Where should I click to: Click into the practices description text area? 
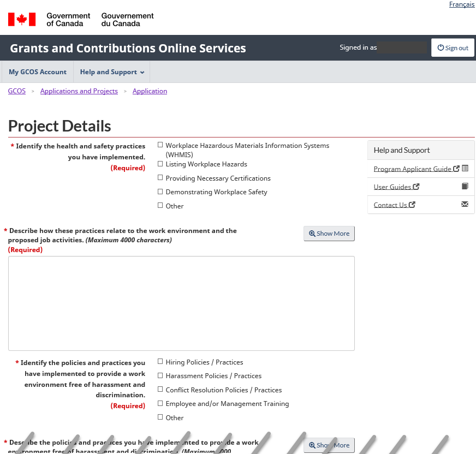(181, 303)
